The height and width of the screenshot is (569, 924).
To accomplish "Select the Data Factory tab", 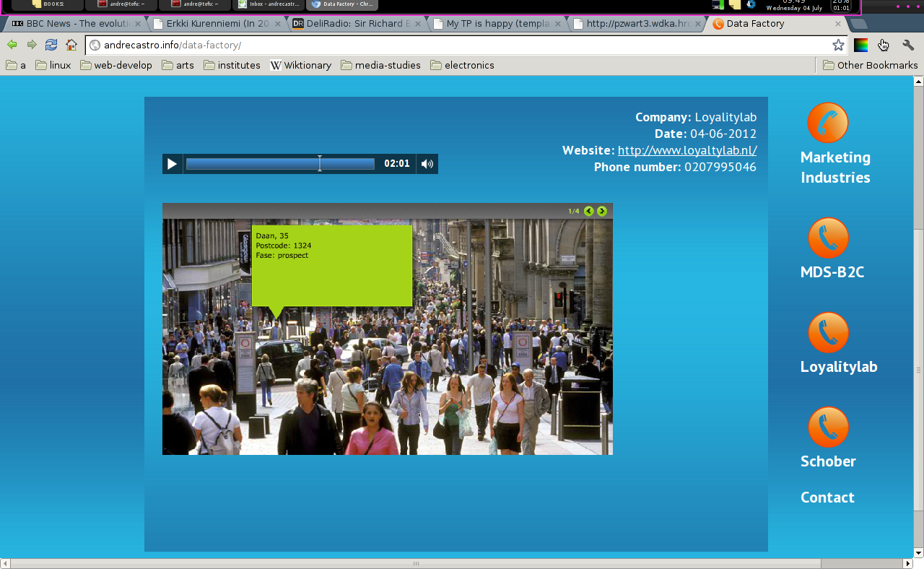I will point(777,23).
